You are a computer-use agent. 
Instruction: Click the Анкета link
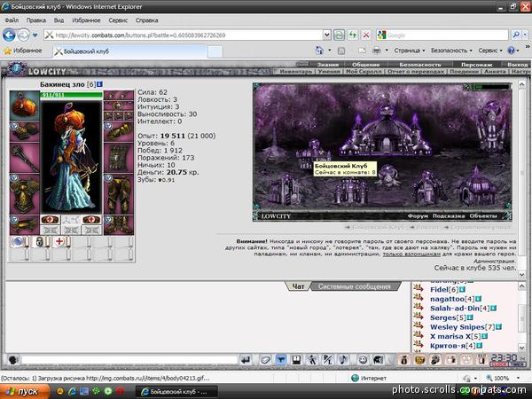click(x=495, y=72)
